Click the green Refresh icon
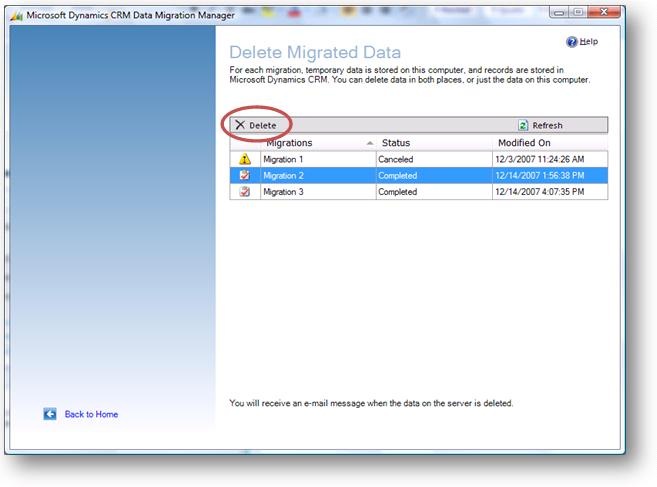 click(x=522, y=125)
